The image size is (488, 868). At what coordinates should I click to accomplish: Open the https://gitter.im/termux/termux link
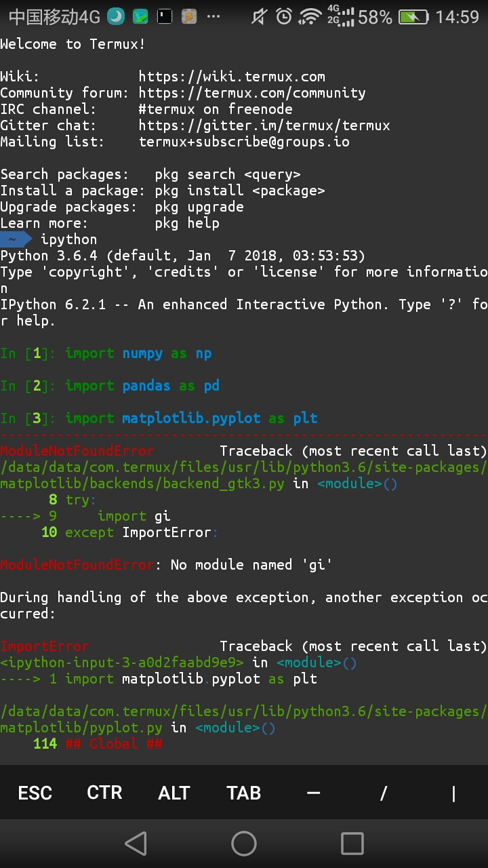264,125
